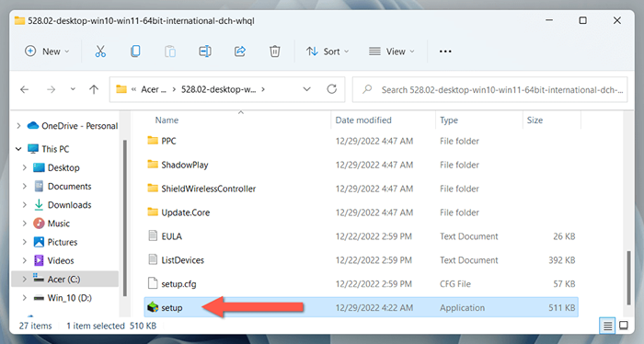The height and width of the screenshot is (344, 644).
Task: Click the Share icon in toolbar
Action: [x=240, y=52]
